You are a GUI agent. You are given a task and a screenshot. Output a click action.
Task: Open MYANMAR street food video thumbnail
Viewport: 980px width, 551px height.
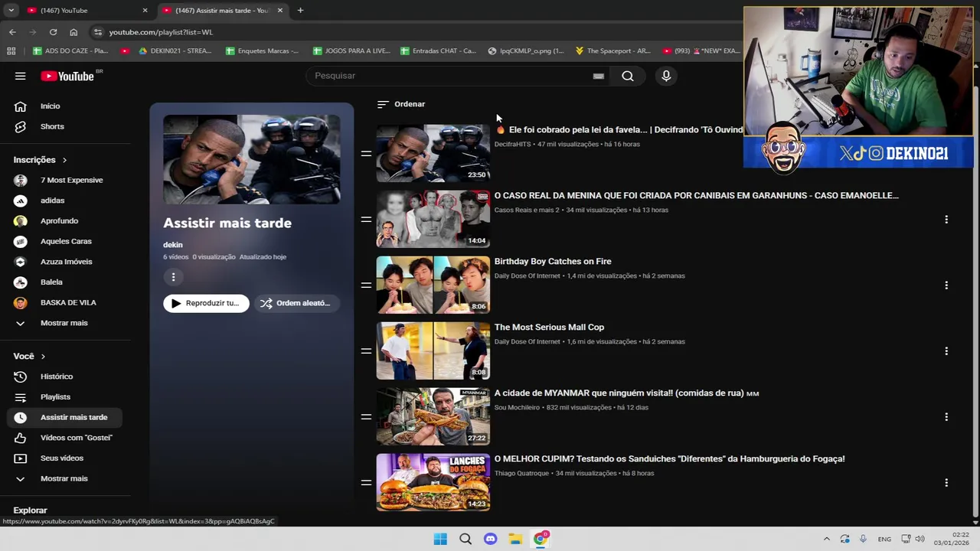[433, 417]
